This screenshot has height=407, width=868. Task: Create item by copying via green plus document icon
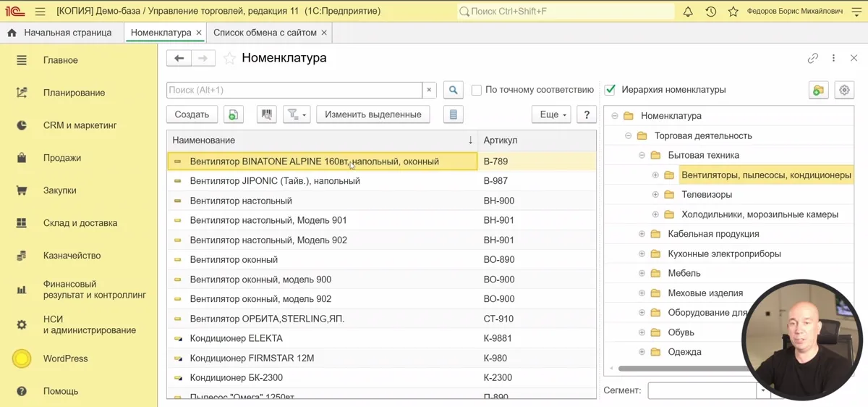233,114
